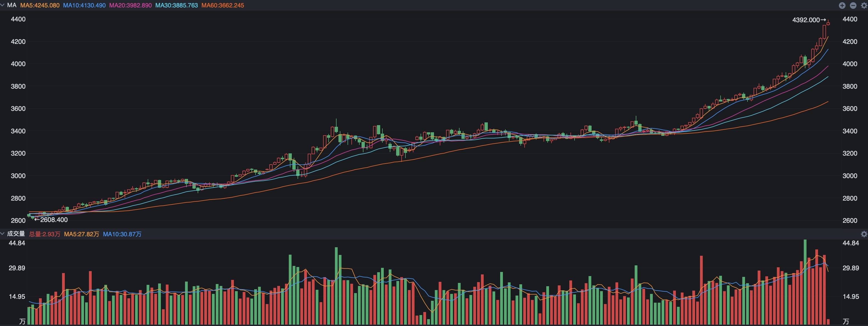Click the volume MA10:30.87万 label
This screenshot has width=868, height=326.
(x=122, y=234)
